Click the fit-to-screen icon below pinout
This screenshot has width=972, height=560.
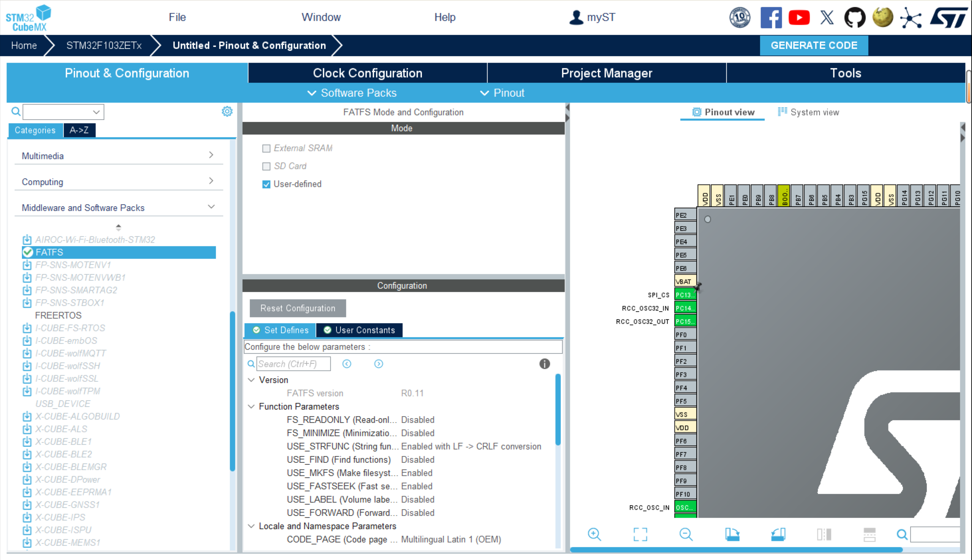point(640,534)
